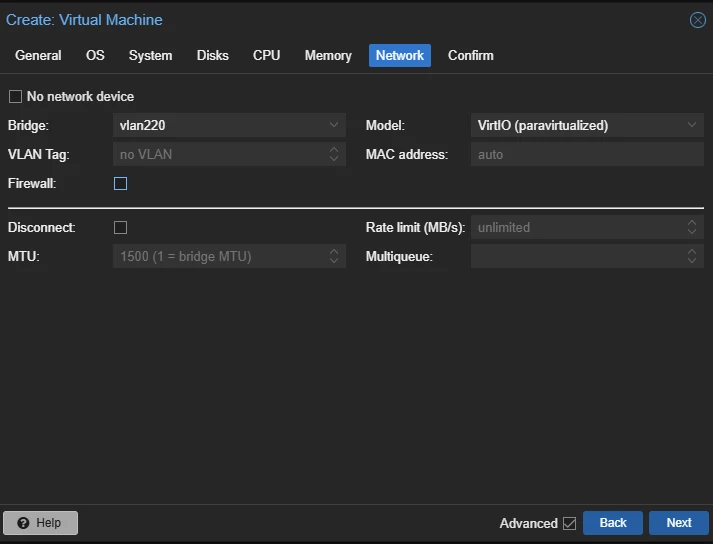
Task: Open the CPU tab
Action: (266, 55)
